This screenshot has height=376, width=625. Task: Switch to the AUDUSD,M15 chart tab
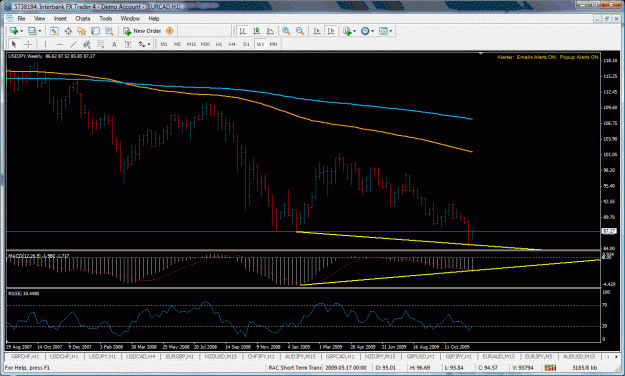pos(579,356)
